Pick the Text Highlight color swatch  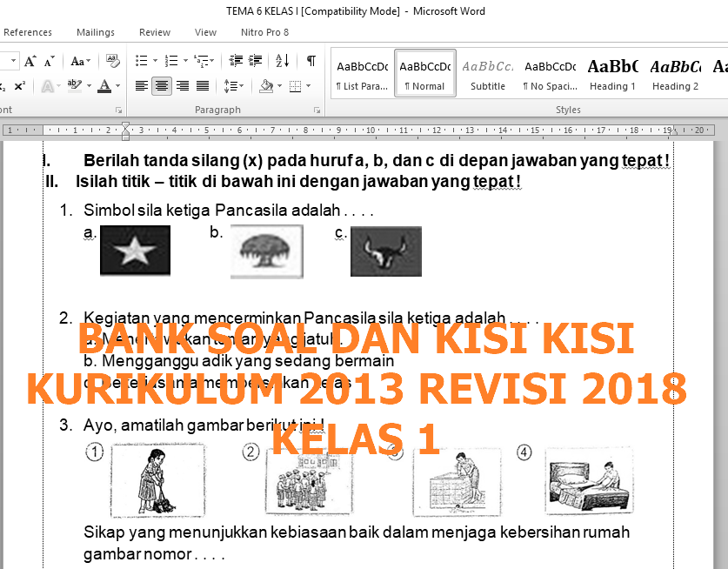(x=74, y=84)
